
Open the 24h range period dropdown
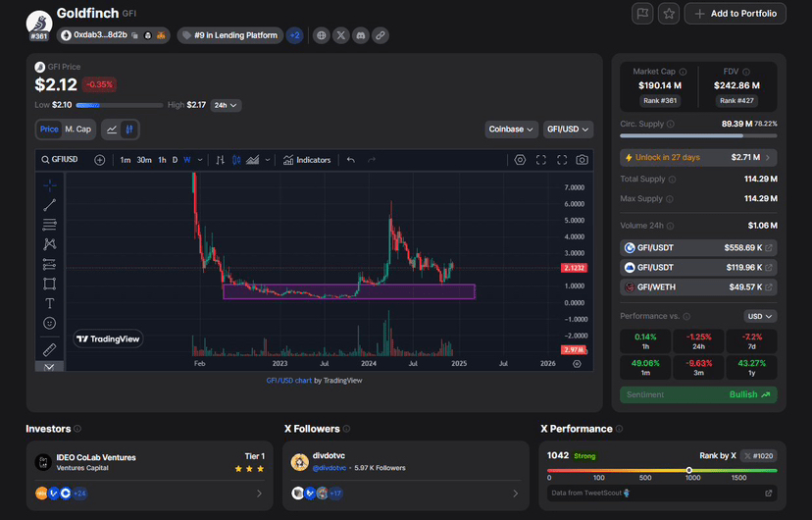pyautogui.click(x=227, y=105)
